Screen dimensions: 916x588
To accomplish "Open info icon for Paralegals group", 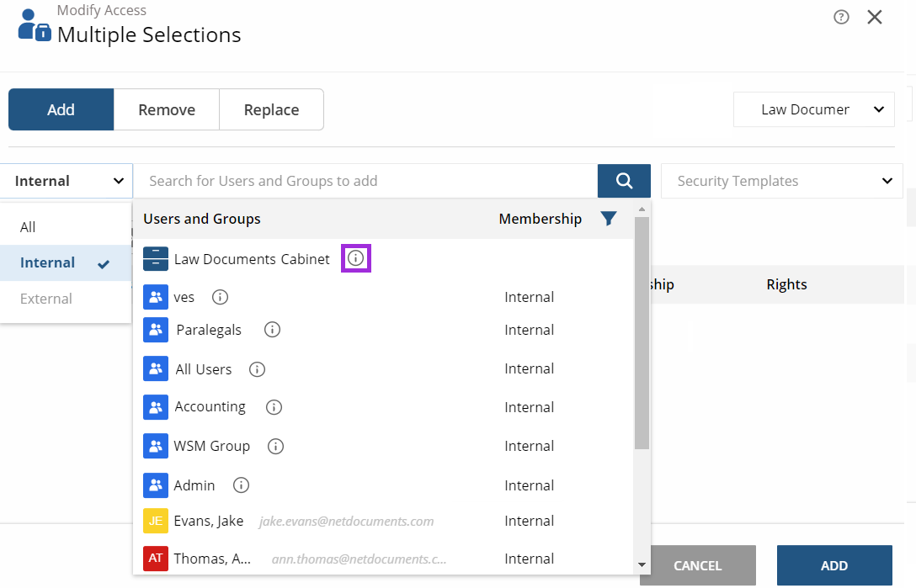I will click(272, 330).
